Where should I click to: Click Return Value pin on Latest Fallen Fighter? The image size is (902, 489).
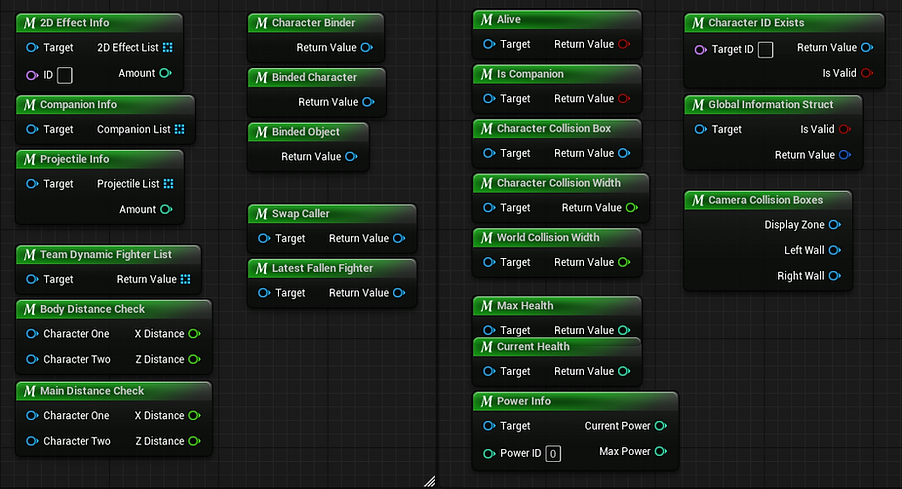(x=399, y=293)
